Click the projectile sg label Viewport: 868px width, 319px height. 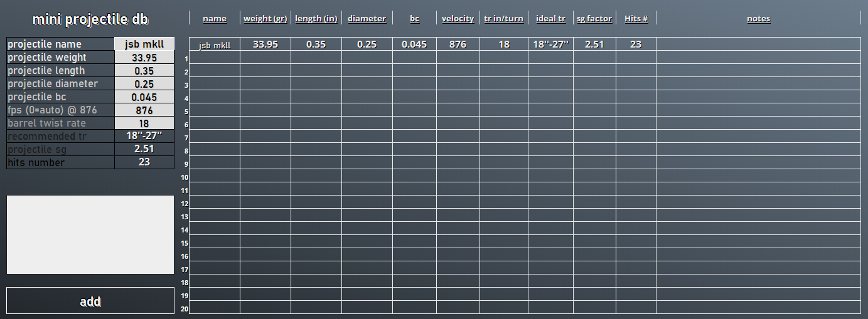pyautogui.click(x=37, y=150)
